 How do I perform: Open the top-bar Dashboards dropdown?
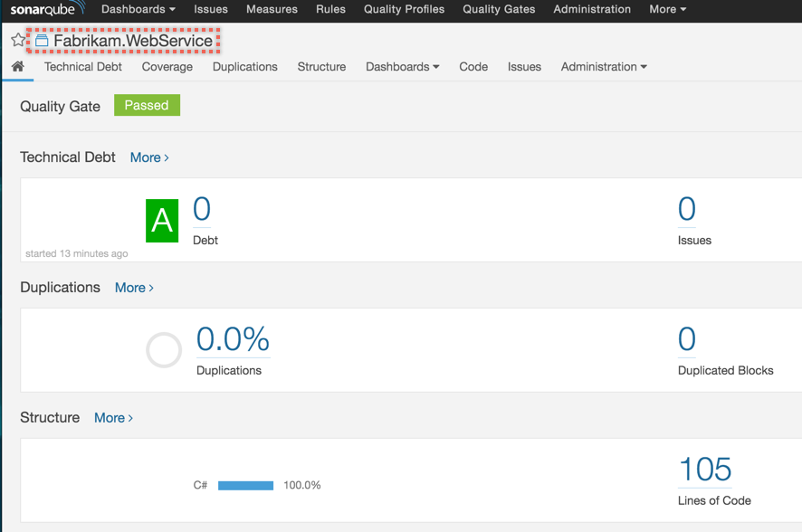click(138, 9)
